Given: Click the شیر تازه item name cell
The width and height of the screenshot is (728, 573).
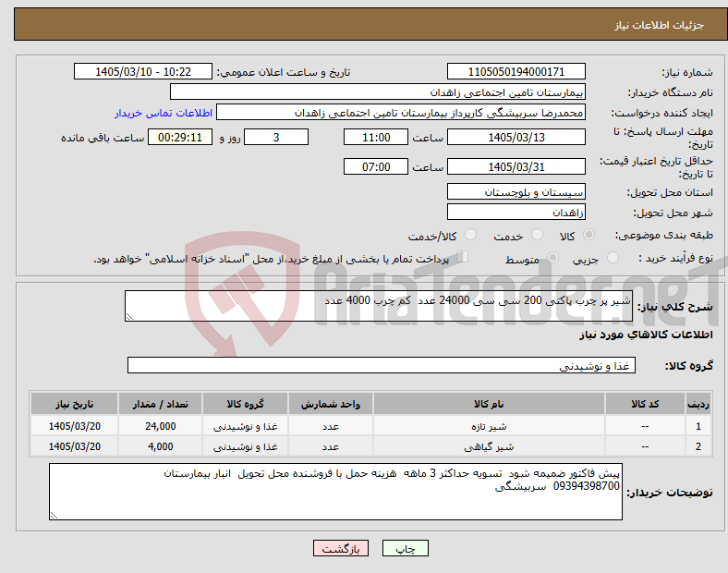Looking at the screenshot, I should [x=489, y=426].
